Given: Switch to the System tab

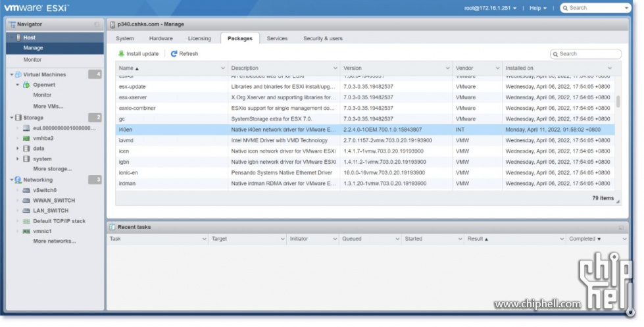Looking at the screenshot, I should (125, 39).
